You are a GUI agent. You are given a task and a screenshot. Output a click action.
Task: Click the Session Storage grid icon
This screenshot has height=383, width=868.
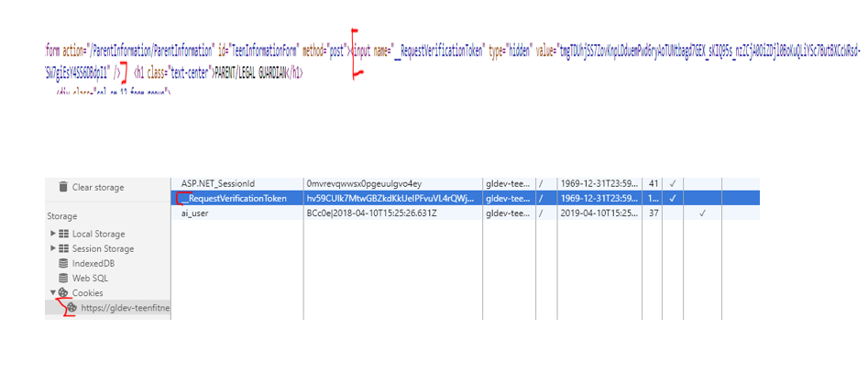64,248
